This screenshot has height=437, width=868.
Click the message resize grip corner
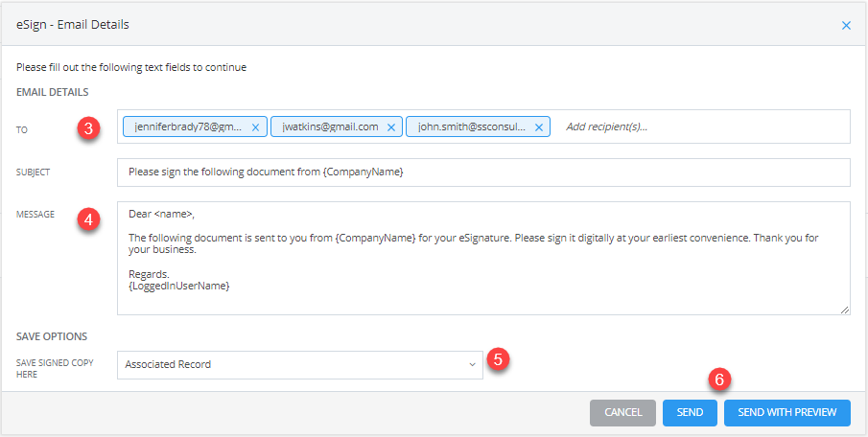pyautogui.click(x=845, y=310)
